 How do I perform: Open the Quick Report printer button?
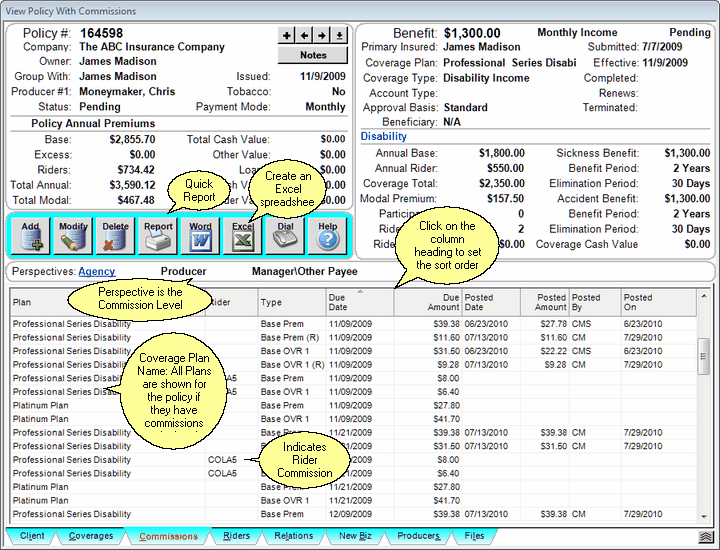(158, 236)
